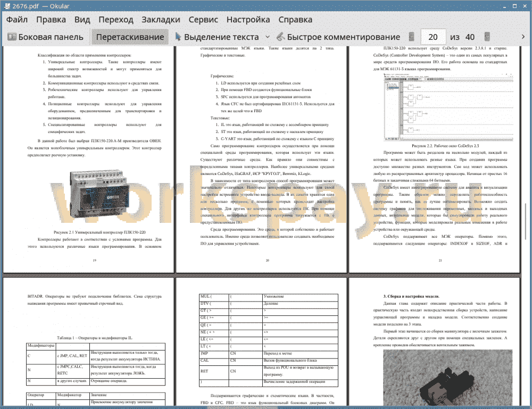Click the 'Оператор' table header cell
This screenshot has width=532, height=409.
tap(41, 395)
